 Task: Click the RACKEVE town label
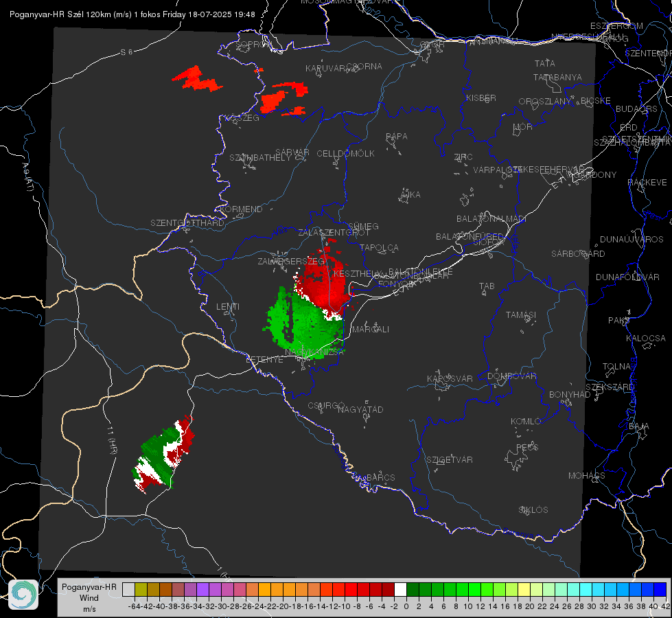tap(647, 183)
